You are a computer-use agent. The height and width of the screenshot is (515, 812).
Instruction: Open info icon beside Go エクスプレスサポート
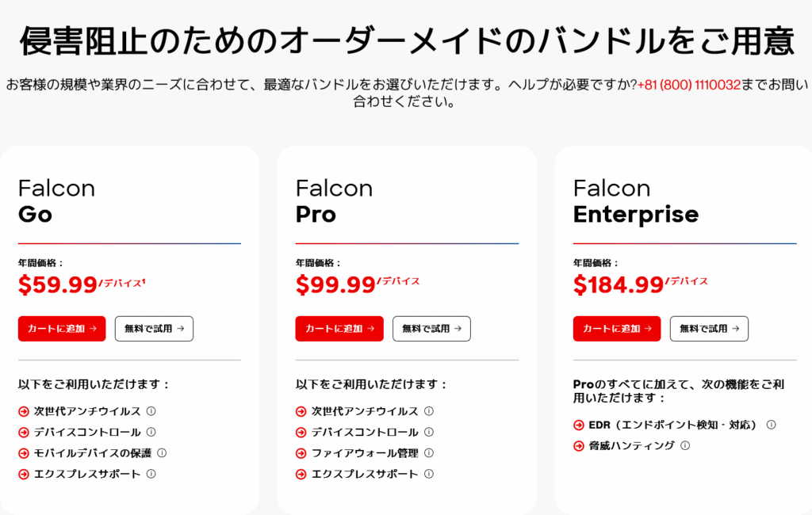coord(151,474)
